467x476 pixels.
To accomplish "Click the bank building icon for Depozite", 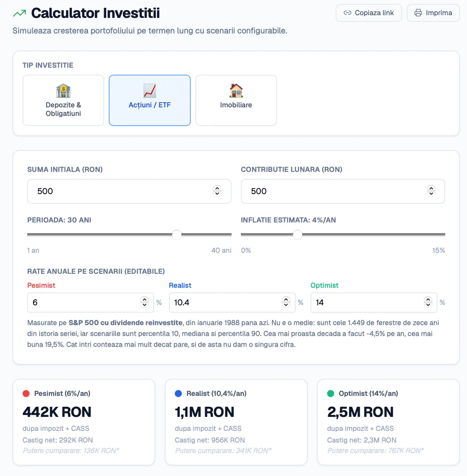I will [x=63, y=91].
